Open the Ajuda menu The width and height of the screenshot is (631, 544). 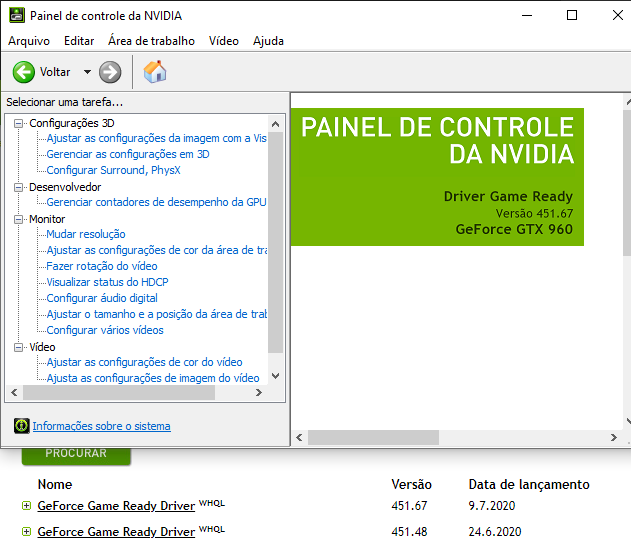[268, 41]
